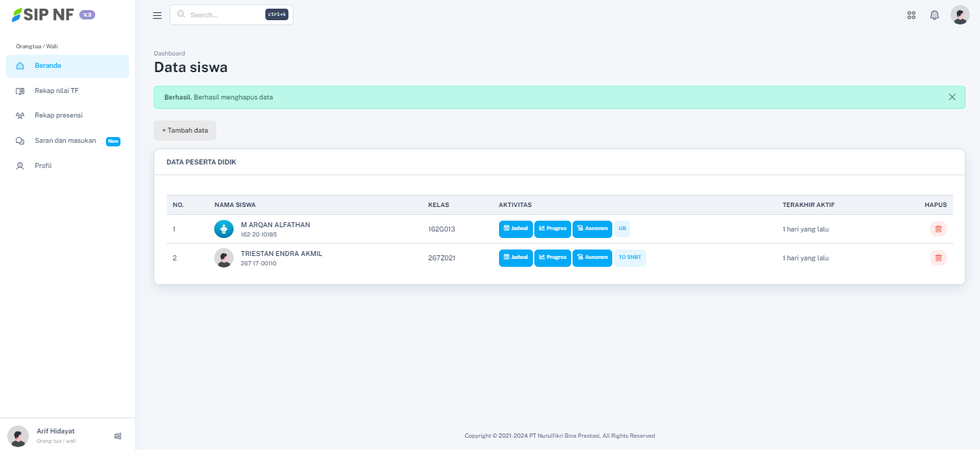This screenshot has height=450, width=980.
Task: View Progres for TRIESTAN ENDRA AKMIL
Action: click(552, 258)
